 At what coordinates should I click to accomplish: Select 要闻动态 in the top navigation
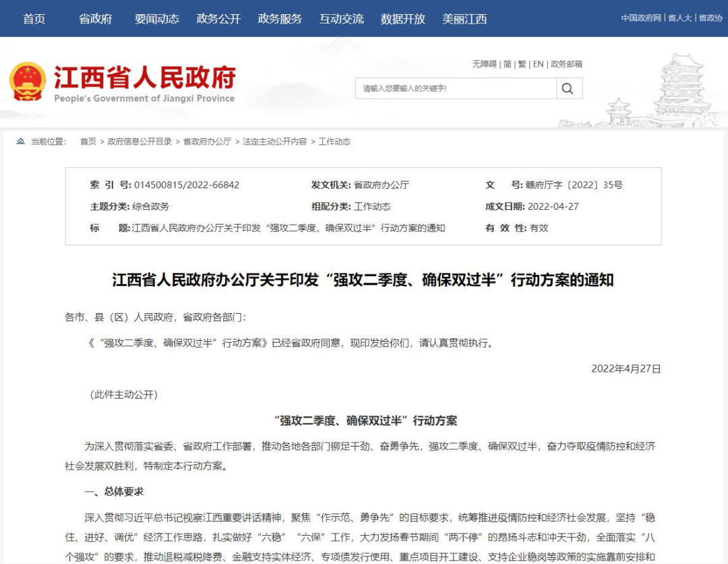click(x=156, y=19)
